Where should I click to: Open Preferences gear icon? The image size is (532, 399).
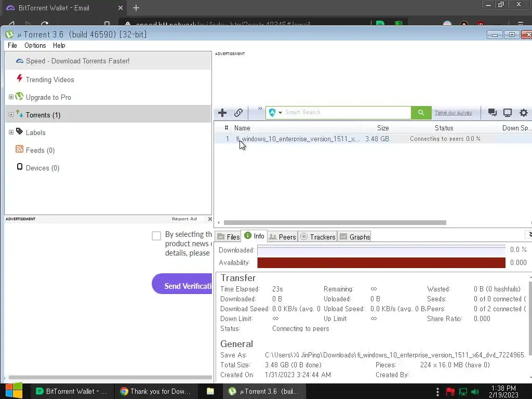click(x=524, y=113)
